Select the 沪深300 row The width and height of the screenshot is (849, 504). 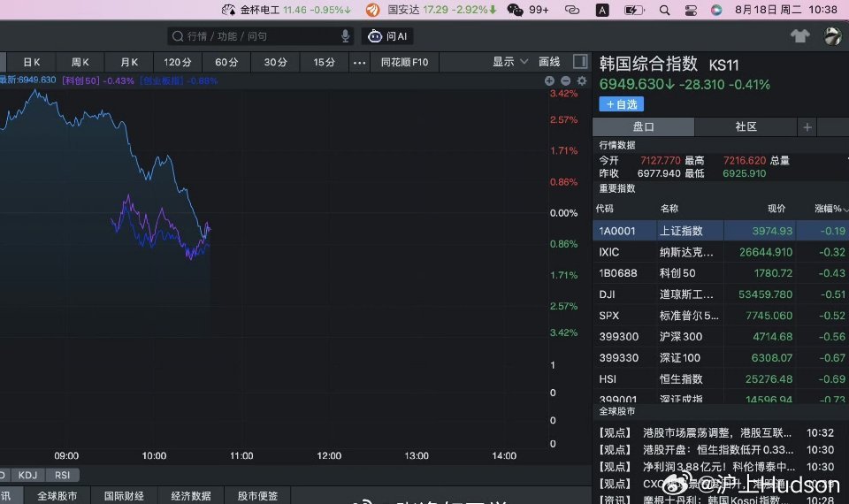[x=721, y=336]
